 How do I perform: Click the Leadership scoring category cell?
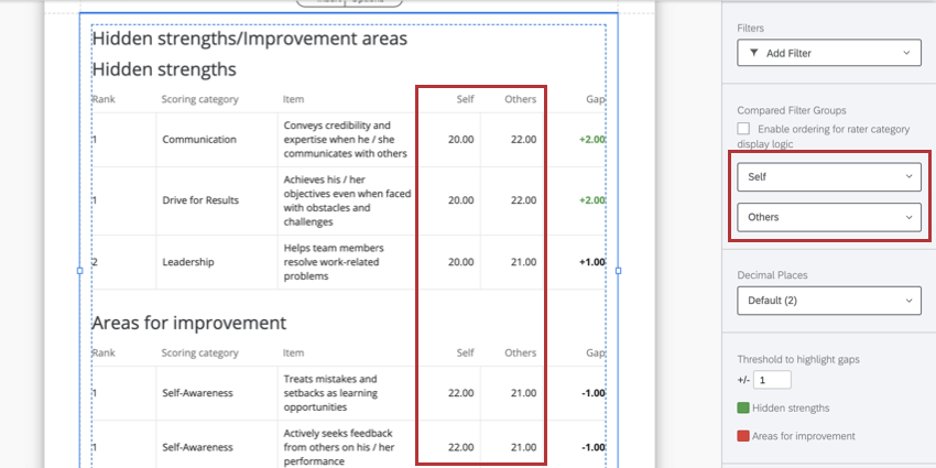click(x=188, y=262)
